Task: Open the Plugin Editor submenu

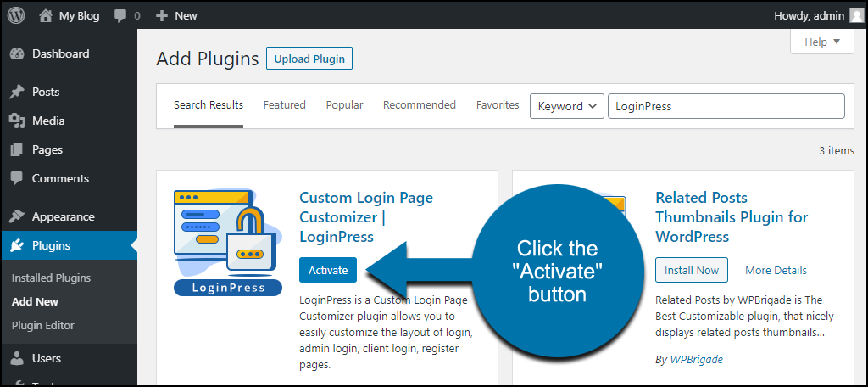Action: tap(42, 325)
